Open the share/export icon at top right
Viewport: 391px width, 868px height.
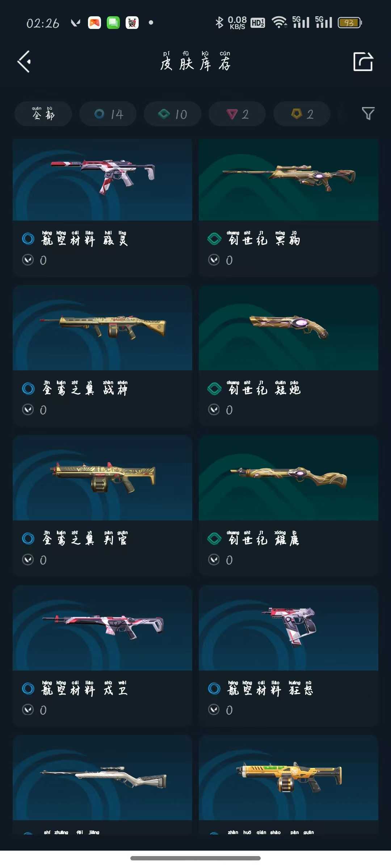[363, 61]
